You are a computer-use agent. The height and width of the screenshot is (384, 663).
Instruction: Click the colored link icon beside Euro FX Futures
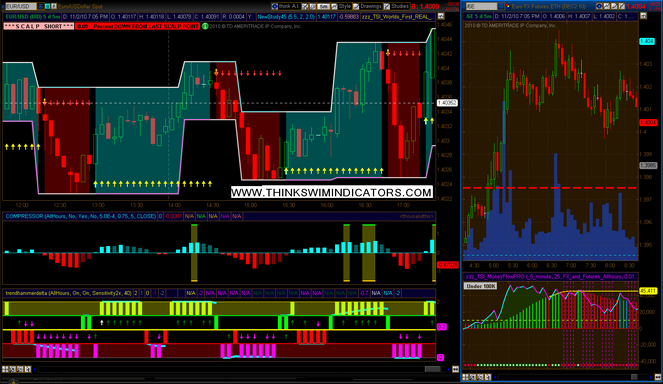[507, 6]
